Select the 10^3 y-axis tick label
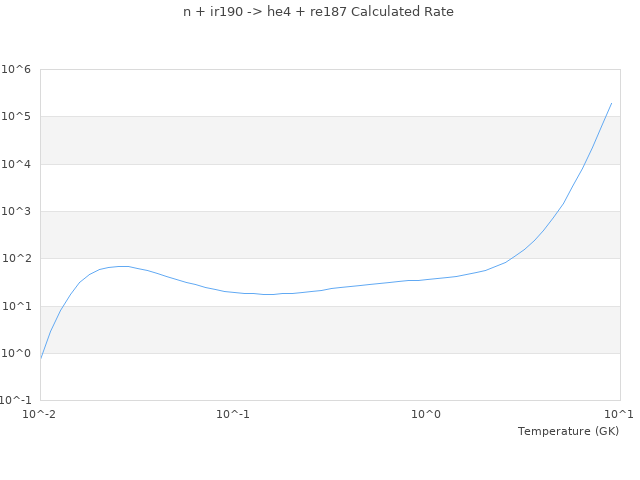This screenshot has width=640, height=480. click(16, 212)
